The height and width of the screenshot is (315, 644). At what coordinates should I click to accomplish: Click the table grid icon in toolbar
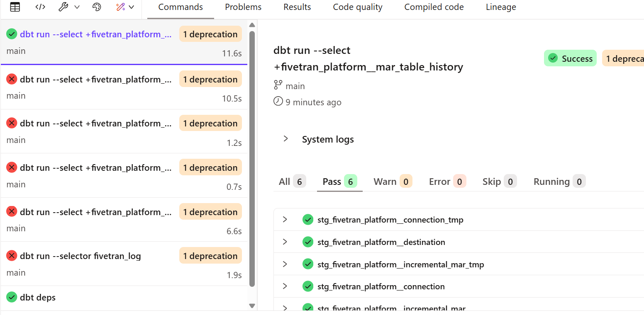[x=15, y=7]
